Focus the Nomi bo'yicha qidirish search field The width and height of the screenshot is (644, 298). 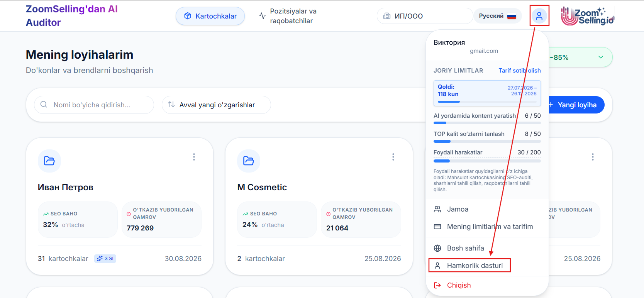(x=94, y=105)
